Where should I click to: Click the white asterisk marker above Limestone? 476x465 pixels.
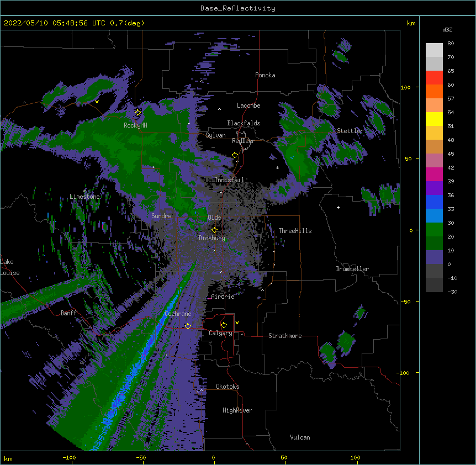tap(85, 191)
